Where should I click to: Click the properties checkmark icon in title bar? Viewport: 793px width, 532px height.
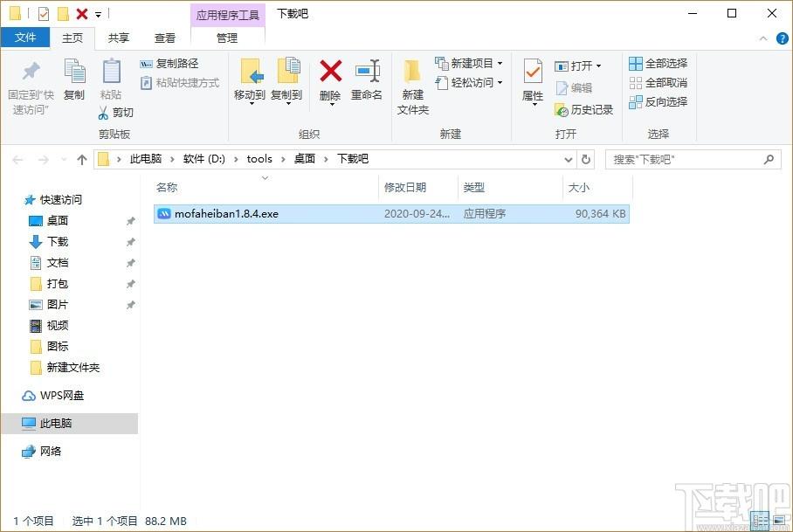(44, 14)
